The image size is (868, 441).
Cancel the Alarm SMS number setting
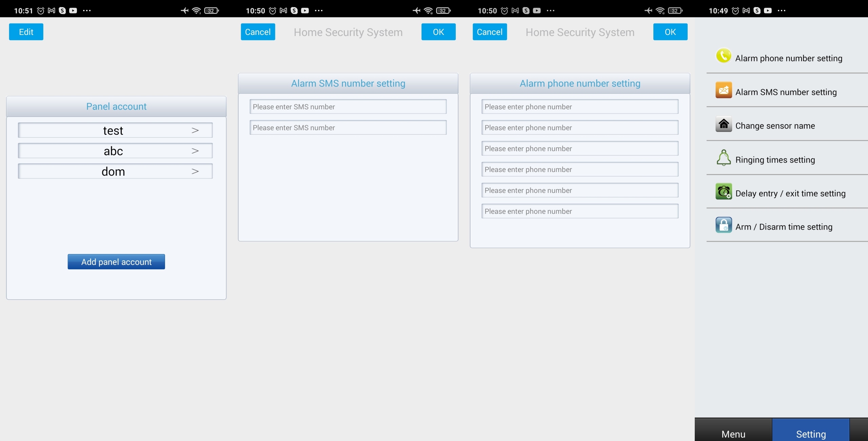pyautogui.click(x=258, y=32)
